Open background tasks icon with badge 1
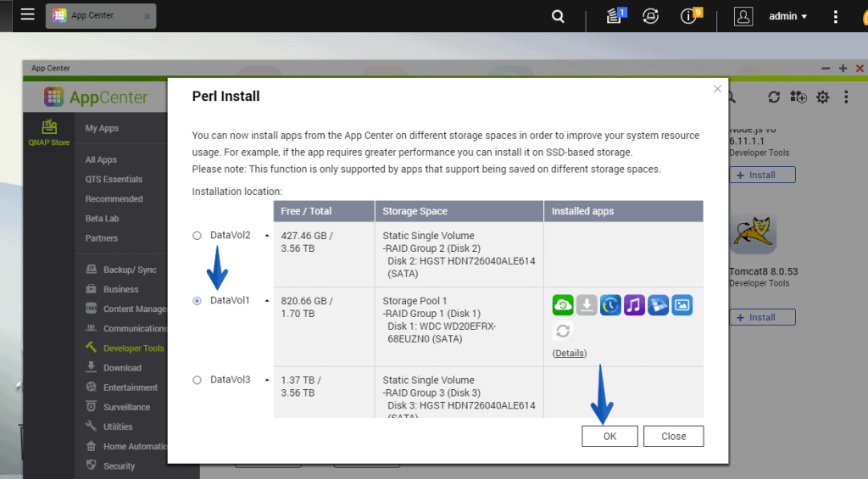This screenshot has width=868, height=479. [615, 16]
